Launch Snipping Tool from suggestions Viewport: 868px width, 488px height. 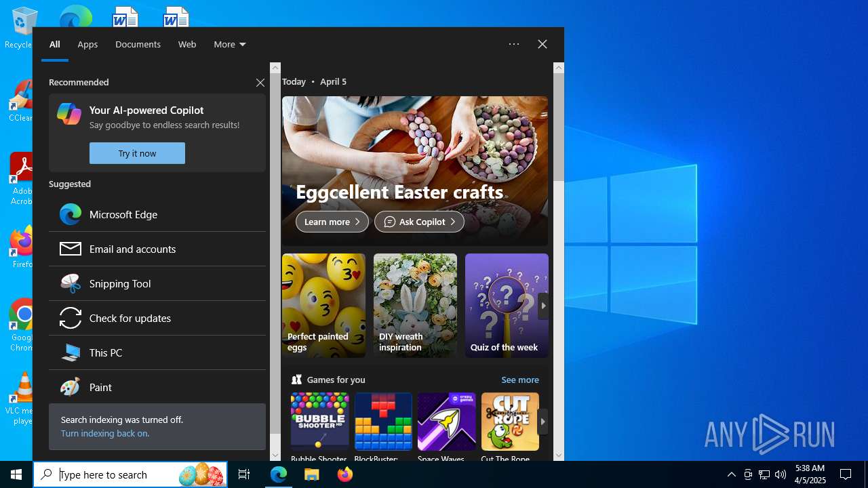(157, 283)
